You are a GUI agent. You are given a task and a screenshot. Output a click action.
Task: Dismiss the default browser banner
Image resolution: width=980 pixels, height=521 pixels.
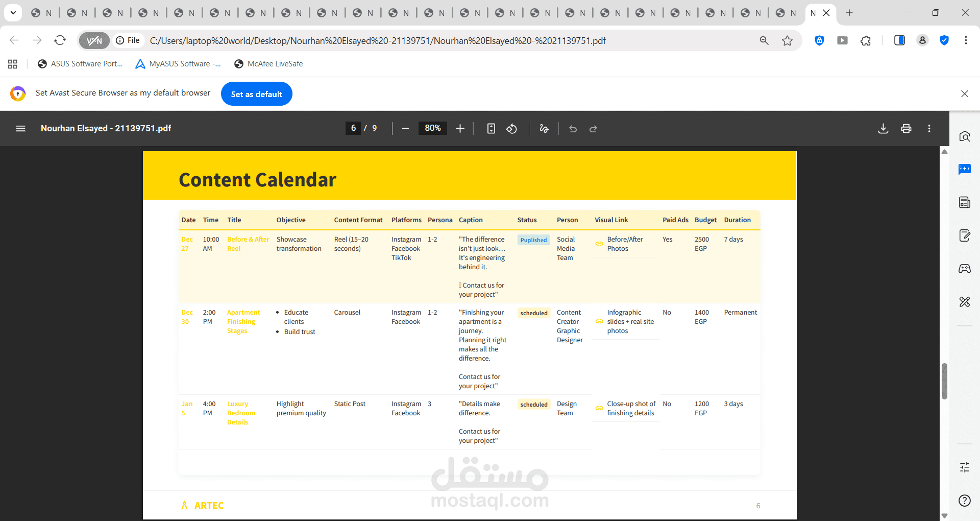(x=964, y=94)
